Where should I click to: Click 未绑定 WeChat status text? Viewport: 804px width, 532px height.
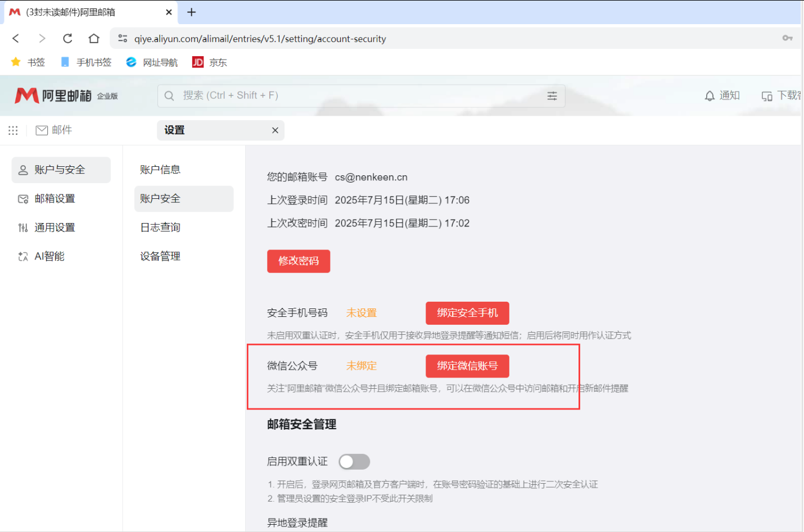pyautogui.click(x=362, y=366)
